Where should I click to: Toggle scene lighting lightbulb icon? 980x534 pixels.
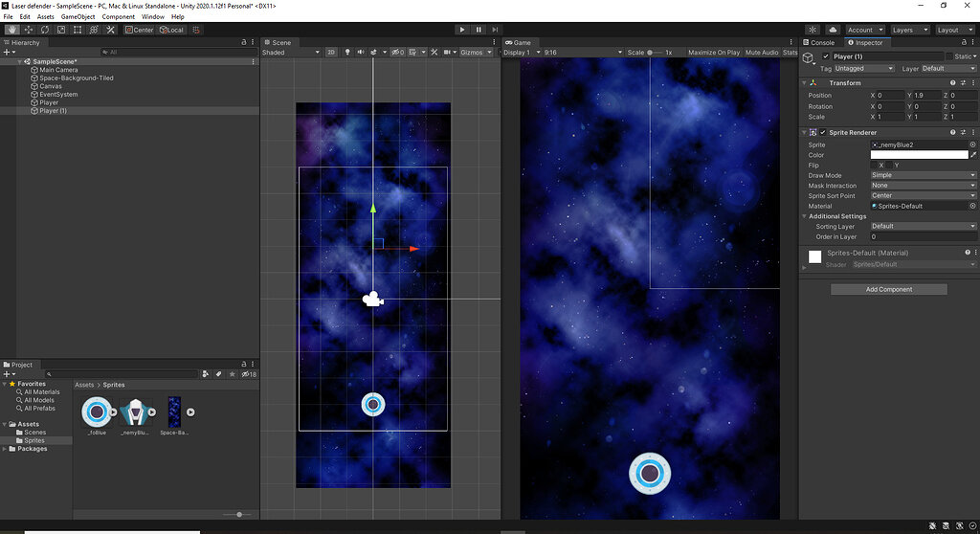coord(346,53)
